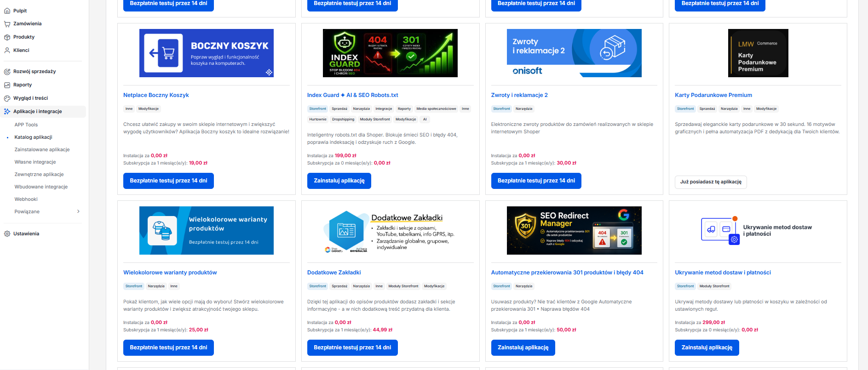
Task: Open the Klienci menu item
Action: point(21,51)
